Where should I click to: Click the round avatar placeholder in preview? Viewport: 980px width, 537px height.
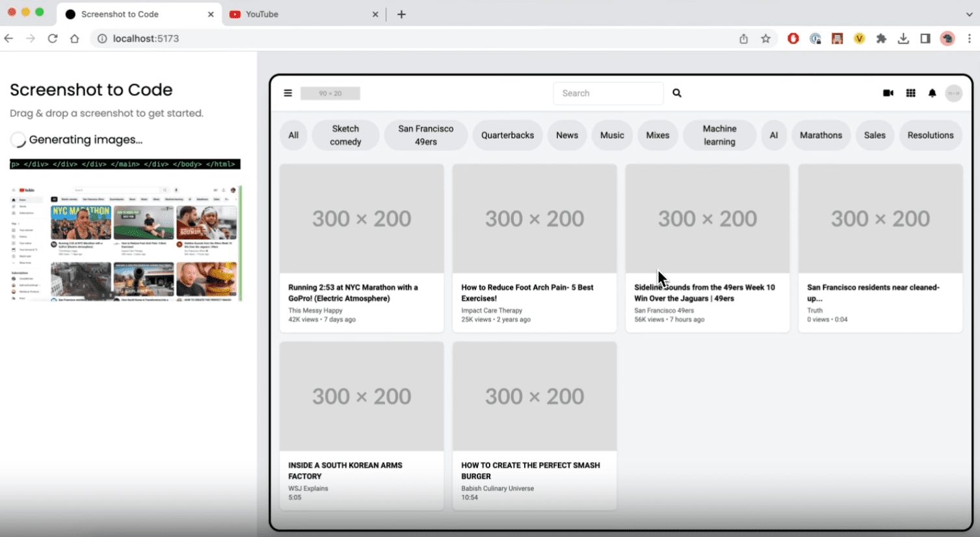coord(953,94)
